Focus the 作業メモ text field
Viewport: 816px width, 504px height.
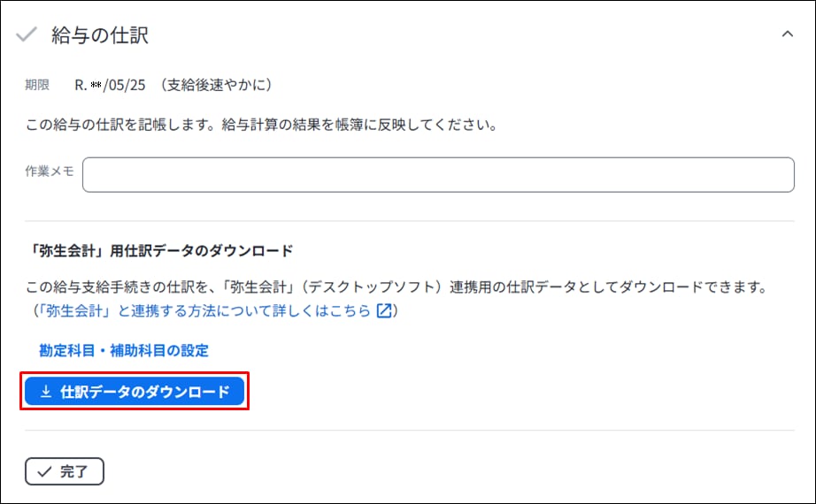(x=438, y=175)
